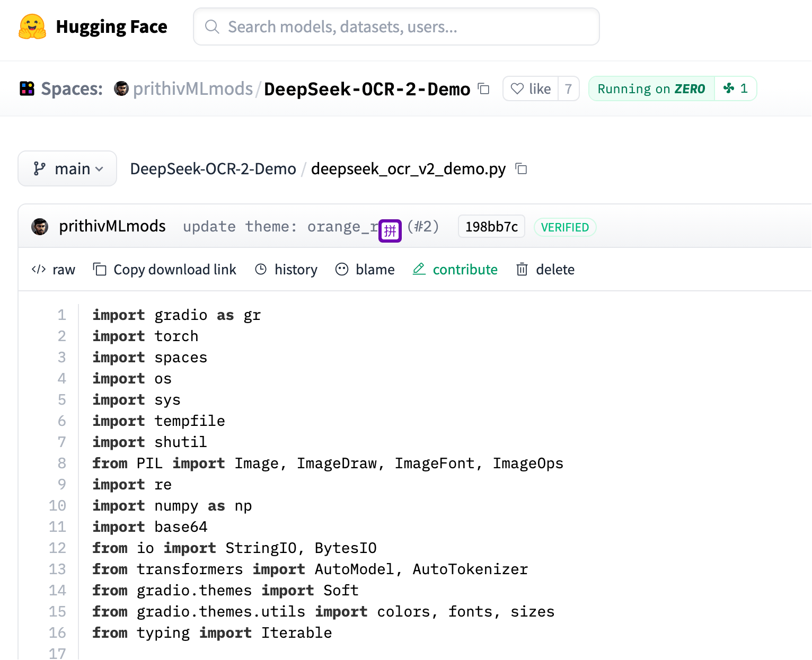Click the git branch icon
The height and width of the screenshot is (660, 812).
click(x=39, y=168)
